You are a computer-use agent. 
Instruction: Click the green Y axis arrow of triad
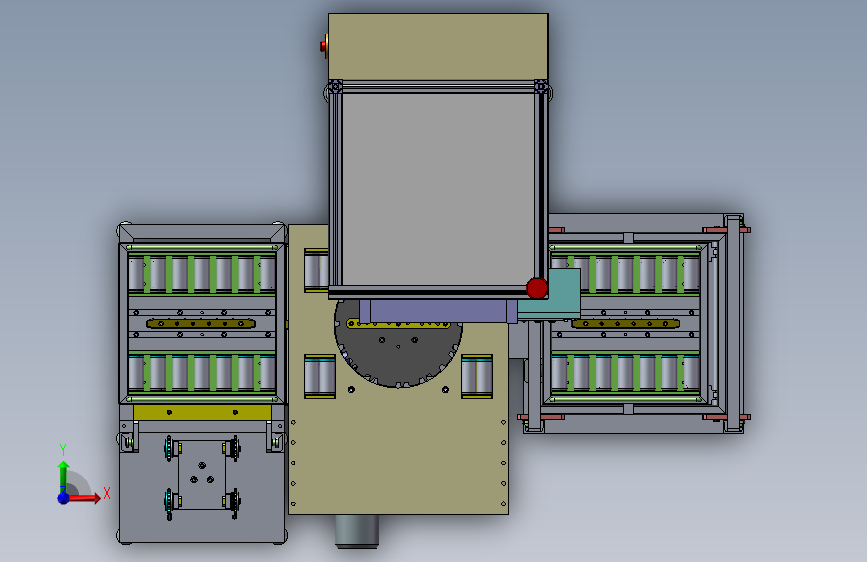64,475
